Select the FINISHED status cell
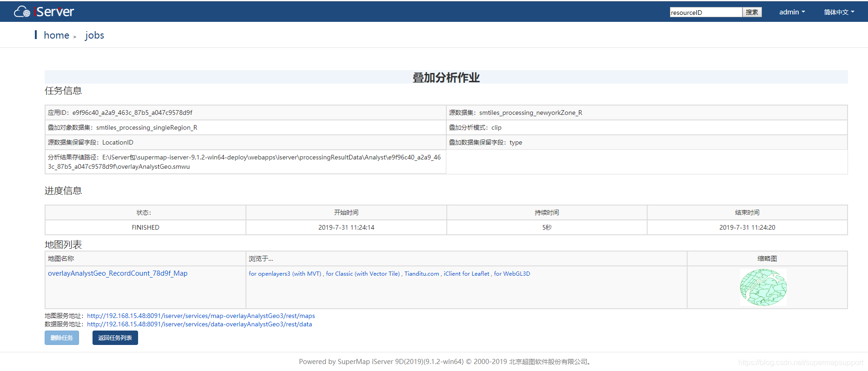Image resolution: width=868 pixels, height=371 pixels. pyautogui.click(x=146, y=227)
